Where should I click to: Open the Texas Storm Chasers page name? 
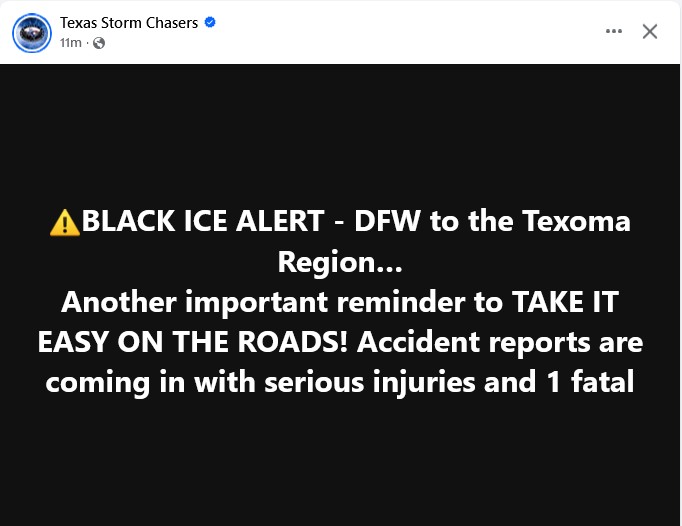click(129, 23)
